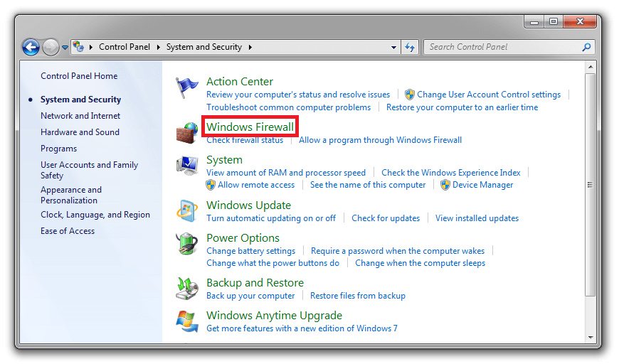Open Programs category in sidebar

58,149
